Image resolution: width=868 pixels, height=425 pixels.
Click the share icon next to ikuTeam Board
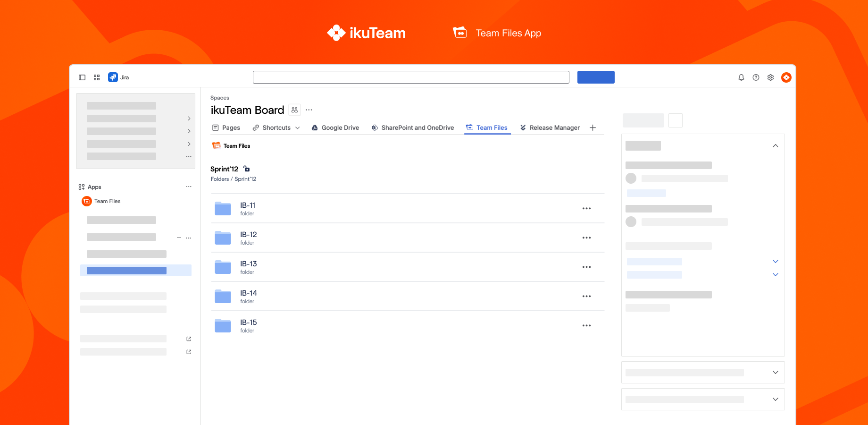294,110
